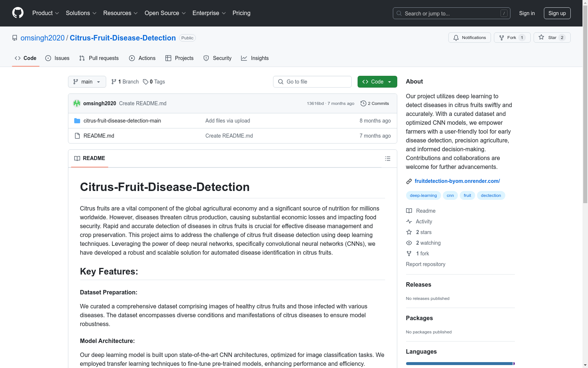The width and height of the screenshot is (588, 368).
Task: Open the Packages section heading
Action: 419,318
